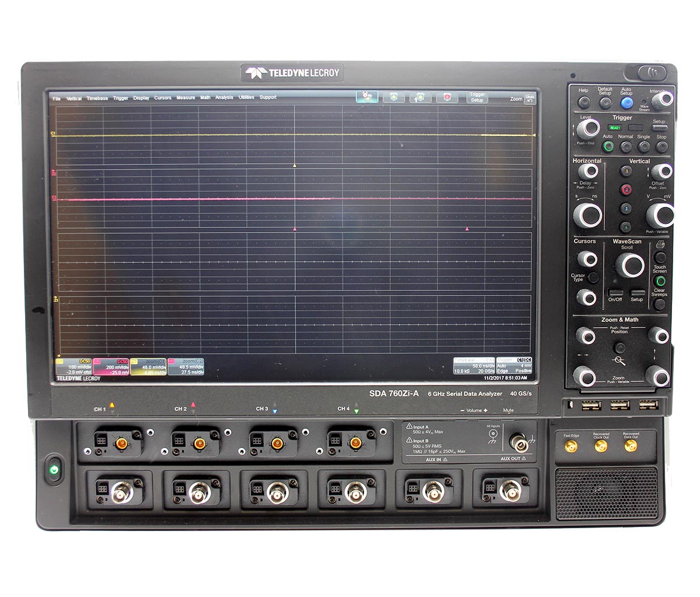Toggle the green channel 4 button
Image resolution: width=700 pixels, height=597 pixels.
coord(626,227)
